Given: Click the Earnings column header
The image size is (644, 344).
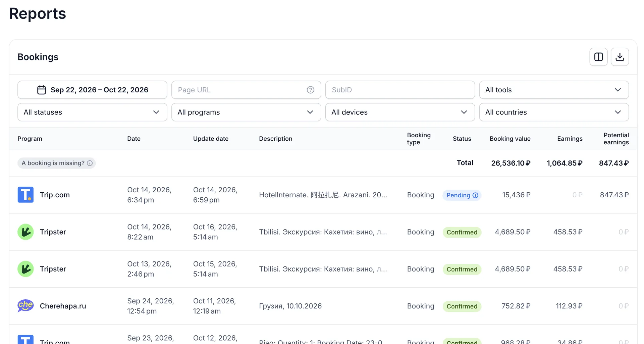Looking at the screenshot, I should click(x=570, y=139).
